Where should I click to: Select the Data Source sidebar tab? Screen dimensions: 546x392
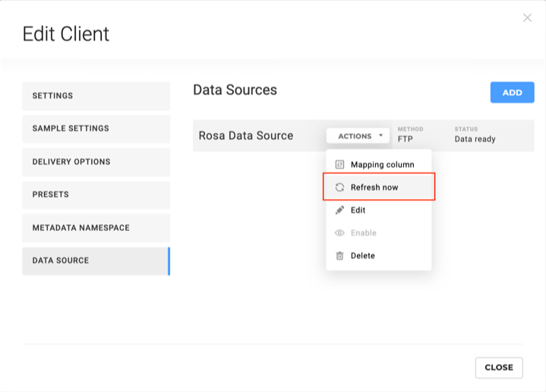[96, 261]
